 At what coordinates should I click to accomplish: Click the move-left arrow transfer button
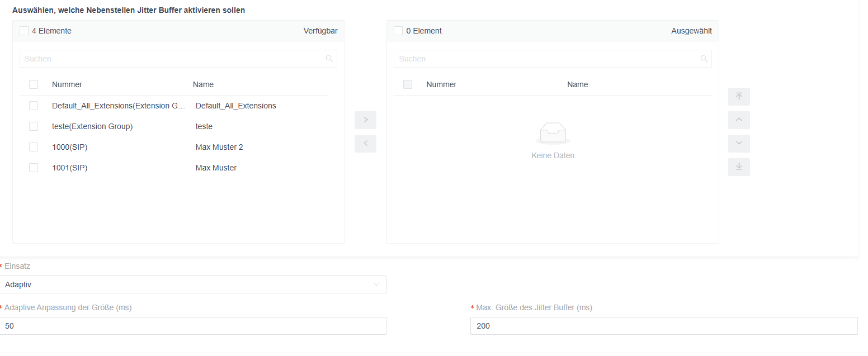(x=365, y=144)
